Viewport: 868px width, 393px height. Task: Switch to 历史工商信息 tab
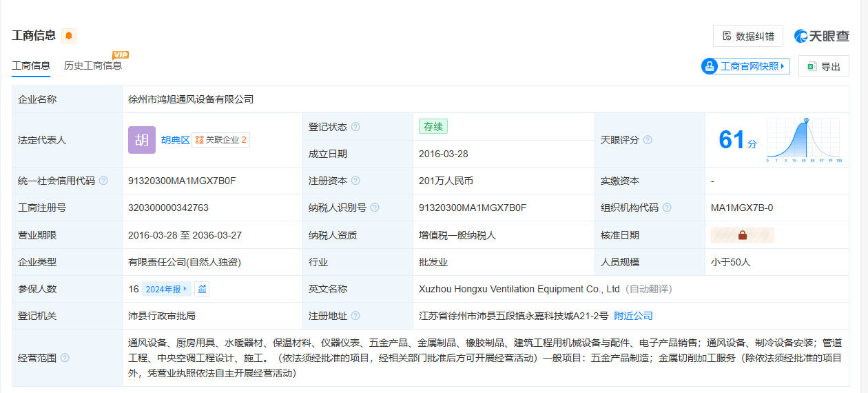pyautogui.click(x=93, y=66)
